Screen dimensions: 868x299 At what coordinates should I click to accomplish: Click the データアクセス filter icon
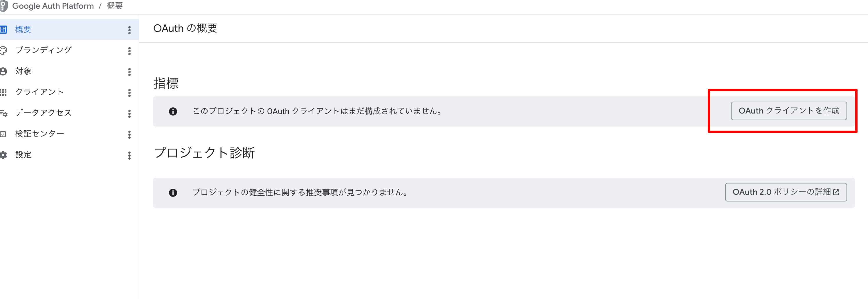point(4,113)
